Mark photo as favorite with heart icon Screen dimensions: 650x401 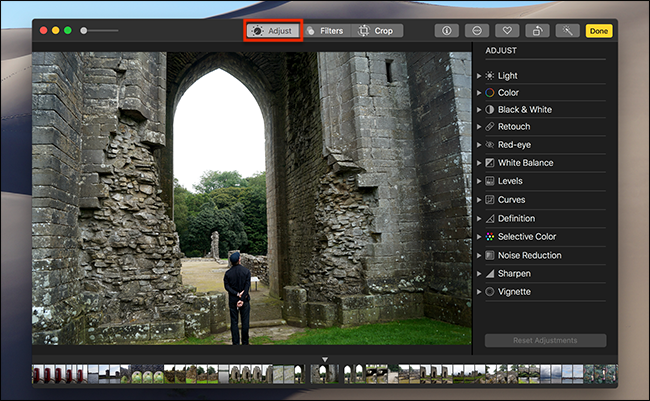(507, 31)
